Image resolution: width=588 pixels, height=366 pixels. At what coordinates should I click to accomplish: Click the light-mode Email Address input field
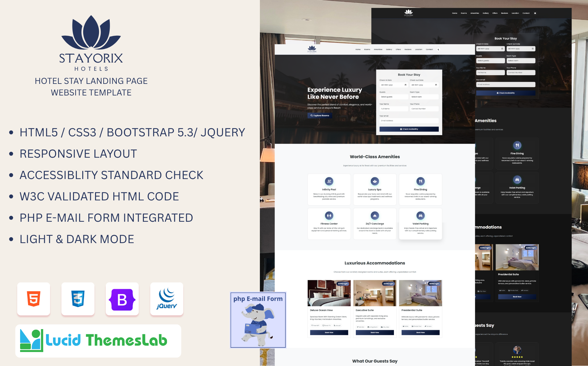pyautogui.click(x=409, y=121)
